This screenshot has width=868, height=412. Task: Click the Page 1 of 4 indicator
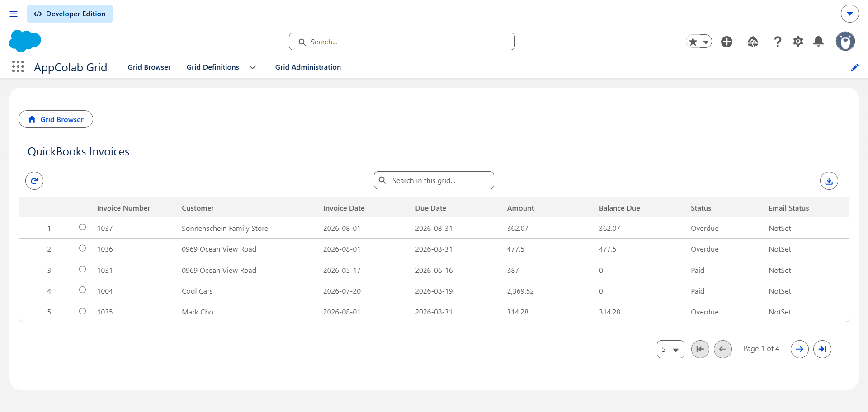(x=761, y=349)
